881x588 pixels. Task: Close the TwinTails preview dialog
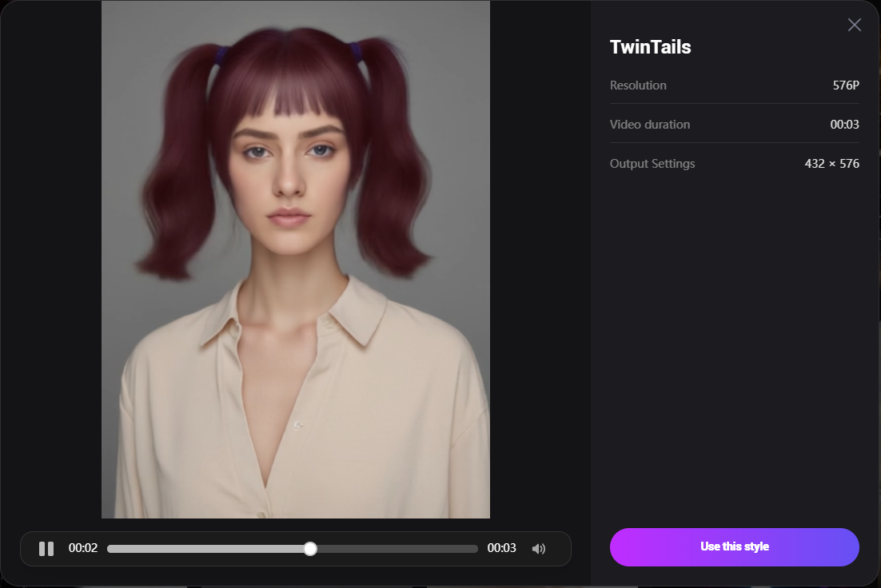tap(854, 25)
